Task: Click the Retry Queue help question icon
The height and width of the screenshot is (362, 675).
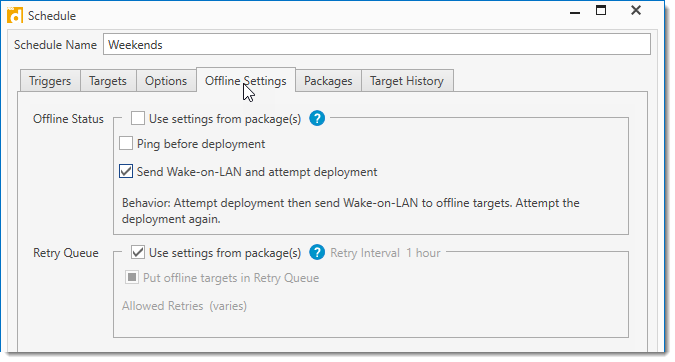Action: [317, 252]
